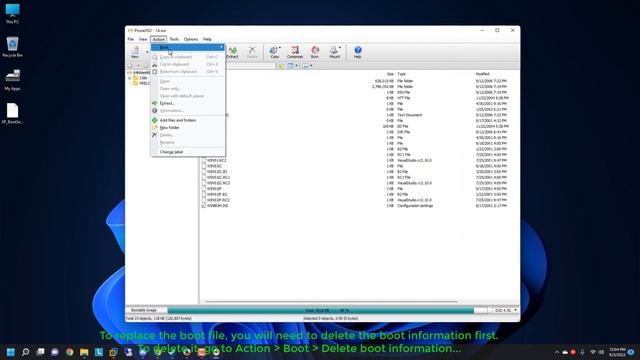Image resolution: width=640 pixels, height=360 pixels.
Task: Open the Tools menu
Action: pyautogui.click(x=174, y=39)
